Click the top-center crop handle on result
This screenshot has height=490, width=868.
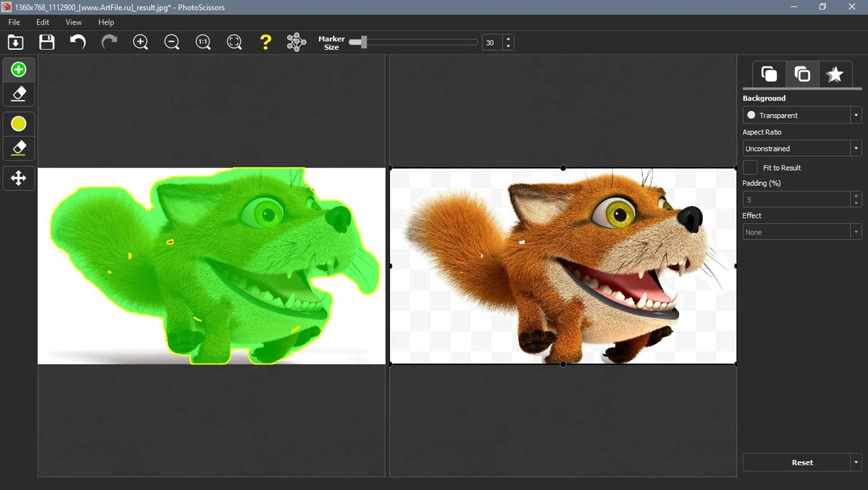(x=563, y=168)
